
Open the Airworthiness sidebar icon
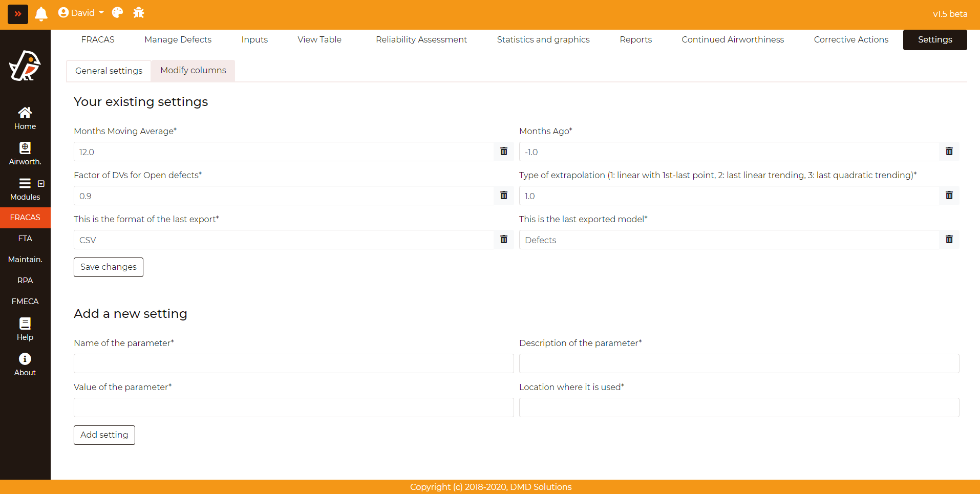(25, 154)
